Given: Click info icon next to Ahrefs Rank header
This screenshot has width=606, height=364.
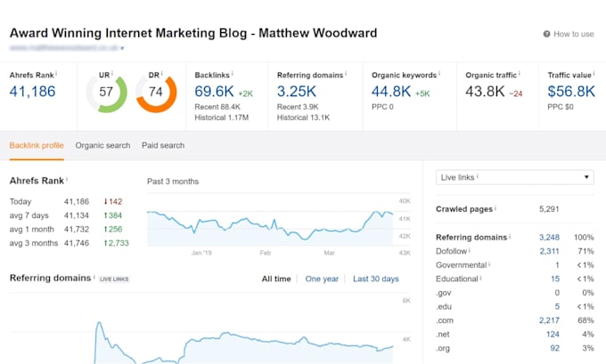Looking at the screenshot, I should [x=56, y=73].
